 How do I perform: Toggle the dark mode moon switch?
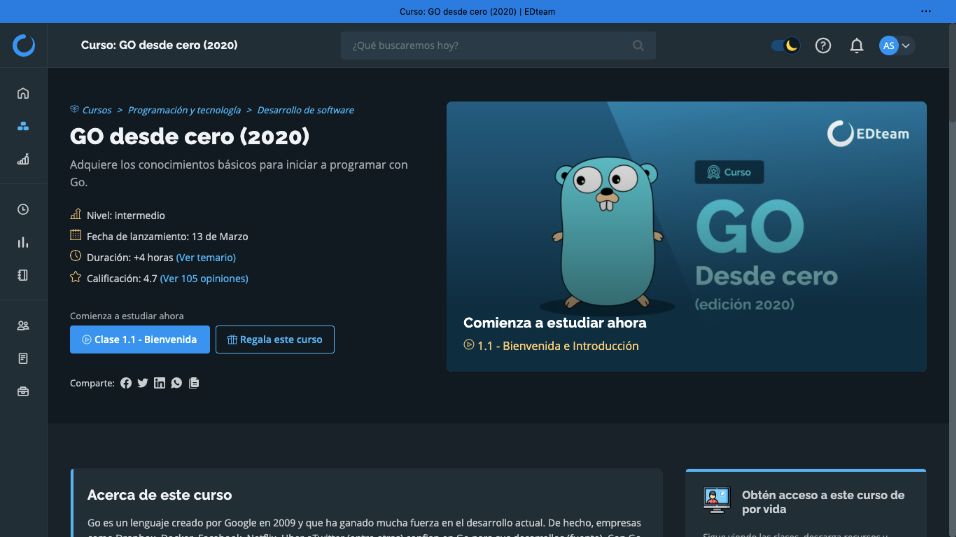[785, 46]
